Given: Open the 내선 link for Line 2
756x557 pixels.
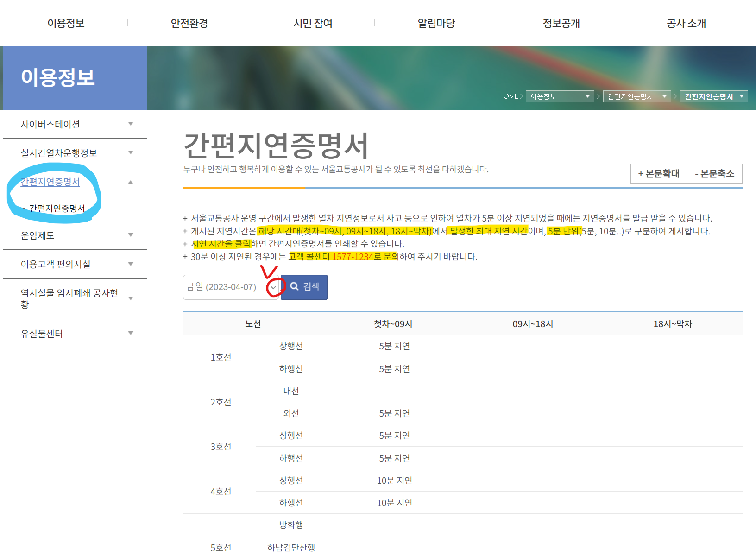Looking at the screenshot, I should click(290, 391).
